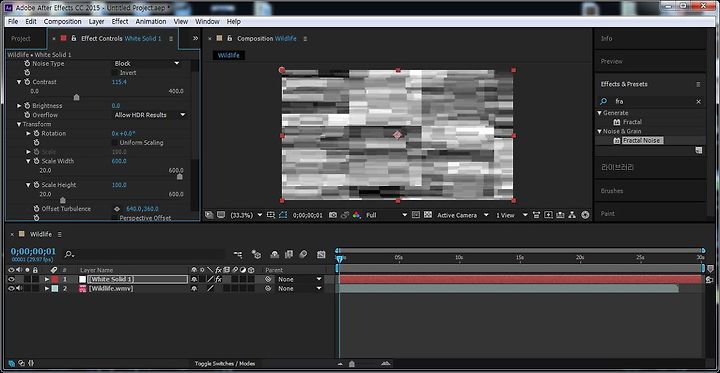Open the Effect menu

point(120,22)
